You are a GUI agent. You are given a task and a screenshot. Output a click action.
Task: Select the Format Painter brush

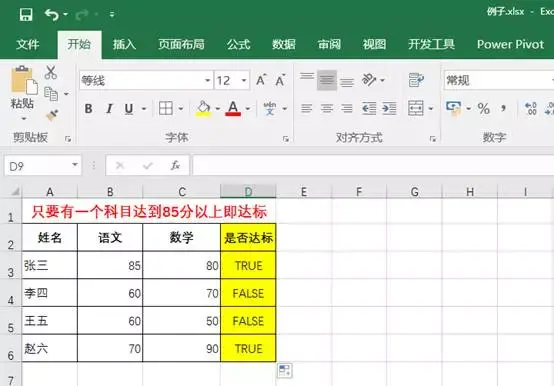[52, 115]
